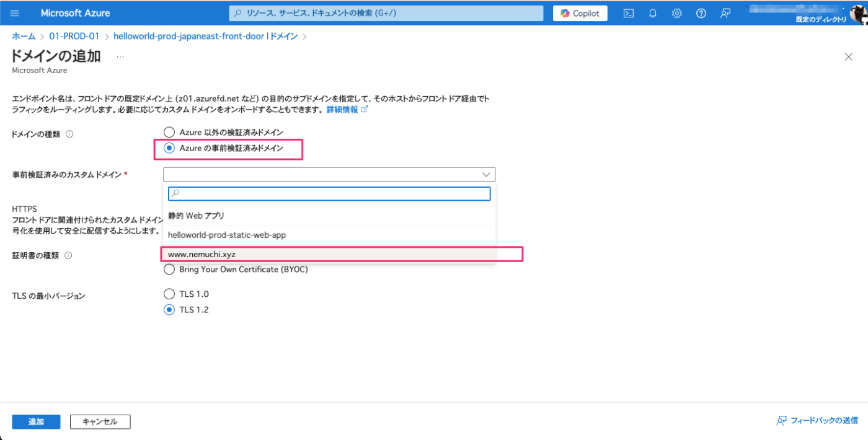The height and width of the screenshot is (440, 868).
Task: Click the info icon next to 証明書の種類
Action: (68, 255)
